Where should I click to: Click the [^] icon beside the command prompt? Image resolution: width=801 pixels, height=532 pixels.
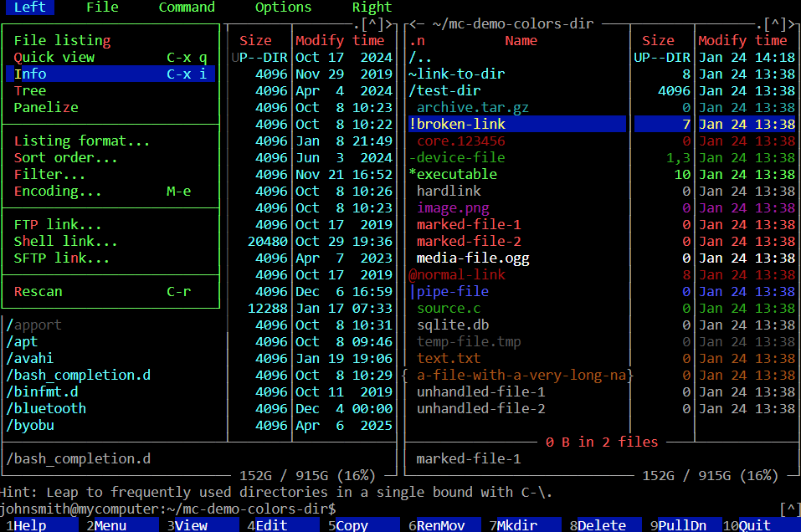(788, 509)
